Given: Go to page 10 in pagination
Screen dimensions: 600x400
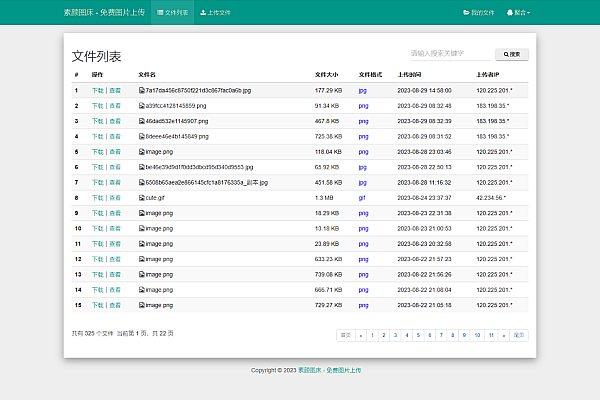Looking at the screenshot, I should tap(477, 335).
